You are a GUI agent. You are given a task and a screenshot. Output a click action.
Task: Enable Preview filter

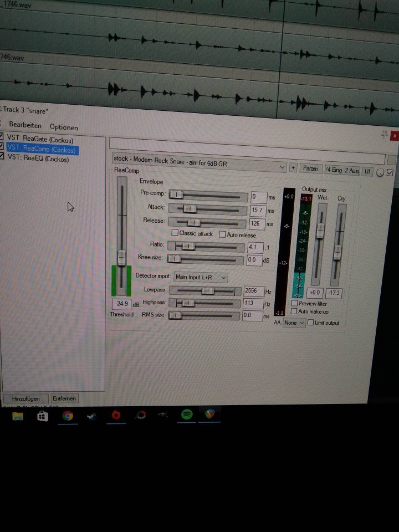294,303
